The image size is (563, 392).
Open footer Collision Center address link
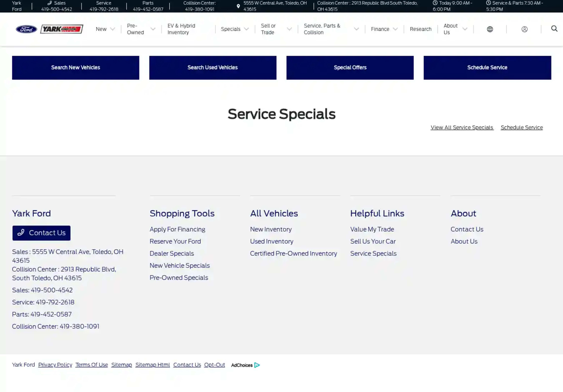tap(64, 274)
